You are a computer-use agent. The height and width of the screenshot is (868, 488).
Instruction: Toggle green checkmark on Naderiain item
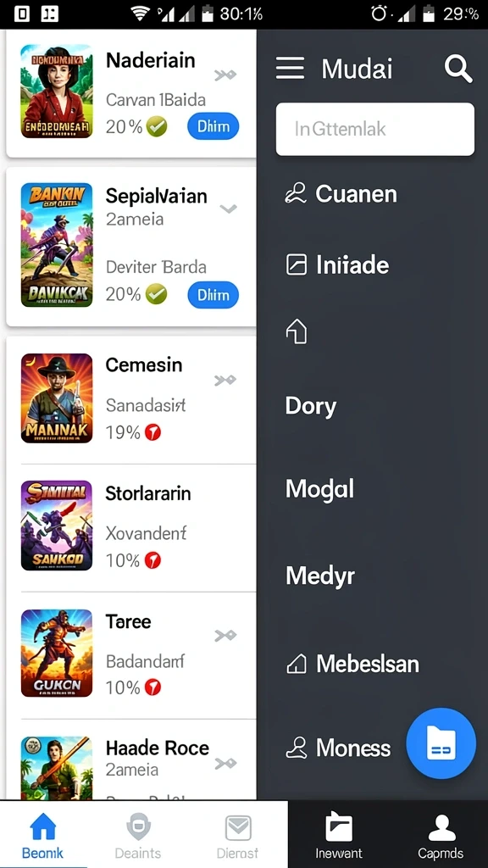tap(157, 127)
